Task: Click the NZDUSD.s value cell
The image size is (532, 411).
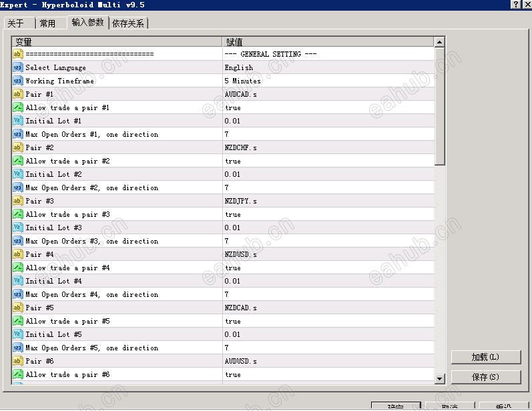Action: [x=328, y=254]
